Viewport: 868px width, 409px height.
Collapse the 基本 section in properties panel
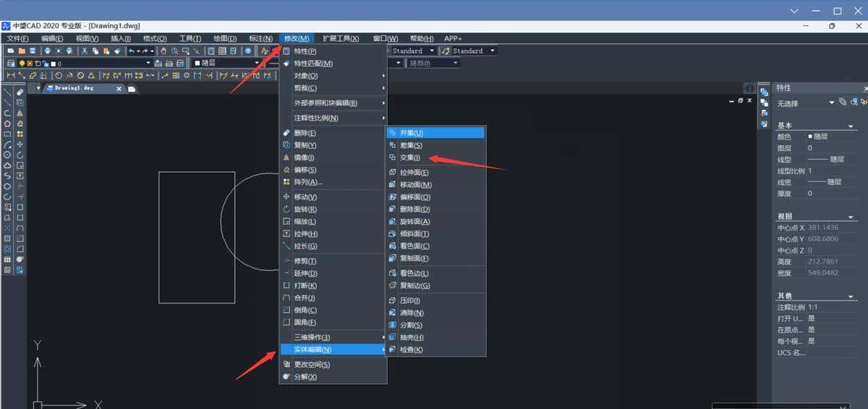851,126
